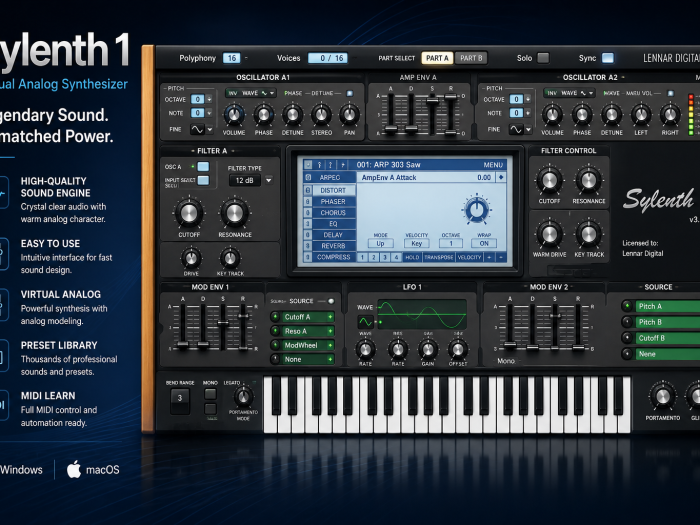Open the DELAY page in the display
The height and width of the screenshot is (525, 700).
click(x=333, y=234)
